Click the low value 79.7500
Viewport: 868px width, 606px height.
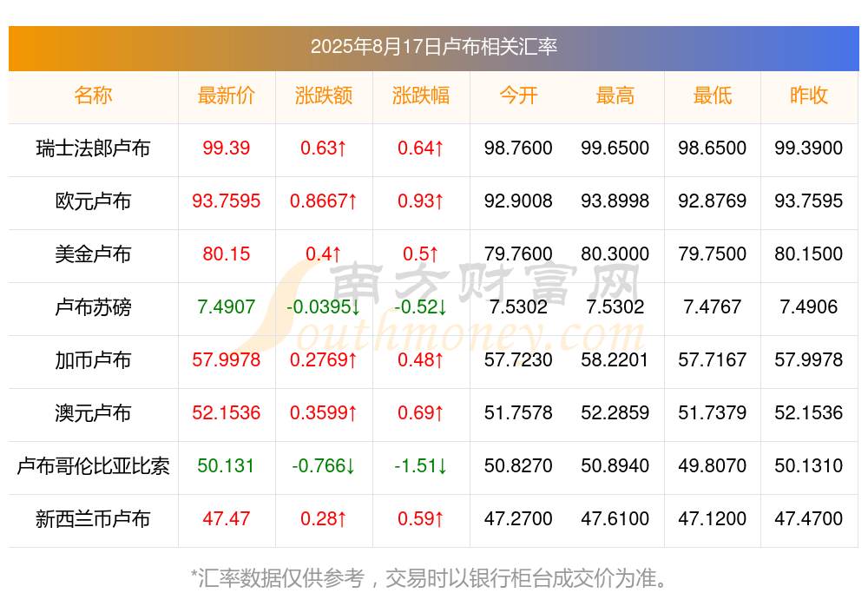tap(713, 254)
